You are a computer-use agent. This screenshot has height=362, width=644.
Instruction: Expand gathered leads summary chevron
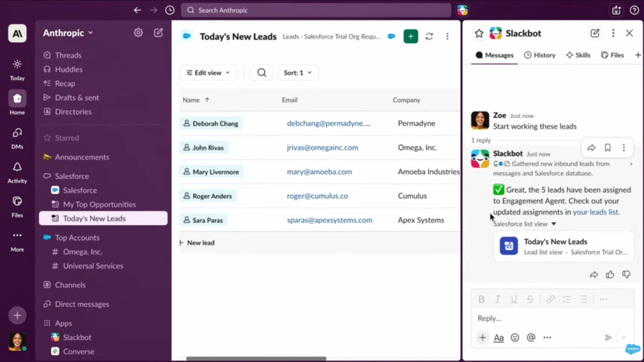coord(631,164)
